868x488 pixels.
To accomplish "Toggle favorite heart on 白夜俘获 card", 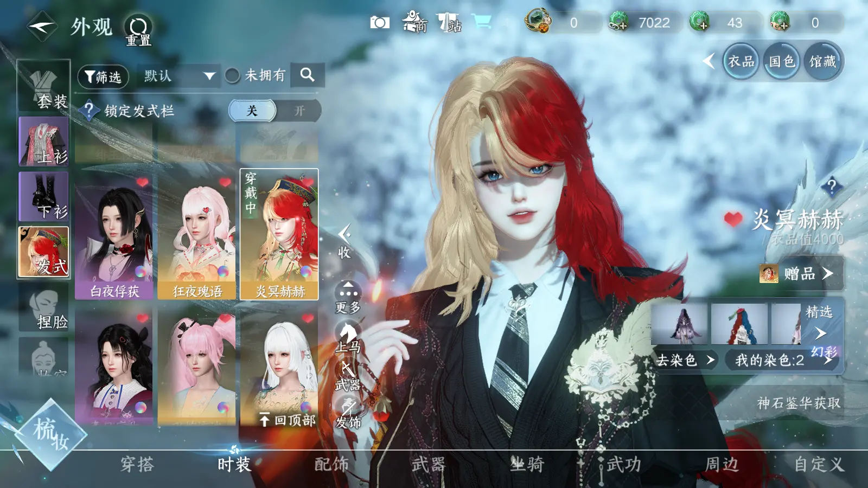I will (142, 183).
